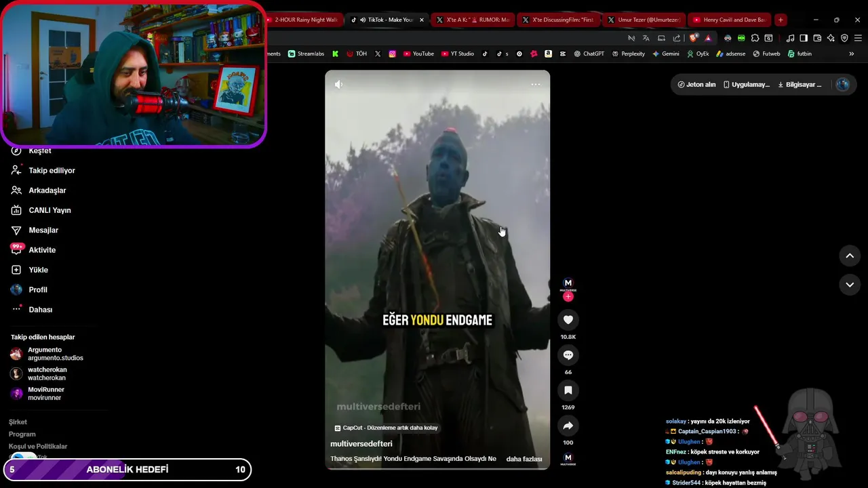Go to the previous video with up arrow
This screenshot has width=868, height=488.
coord(850,256)
